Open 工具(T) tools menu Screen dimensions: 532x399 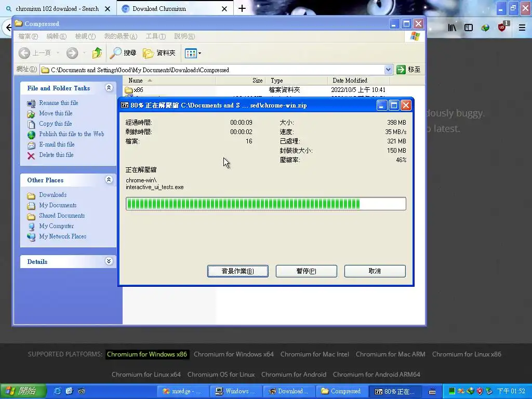tap(155, 36)
